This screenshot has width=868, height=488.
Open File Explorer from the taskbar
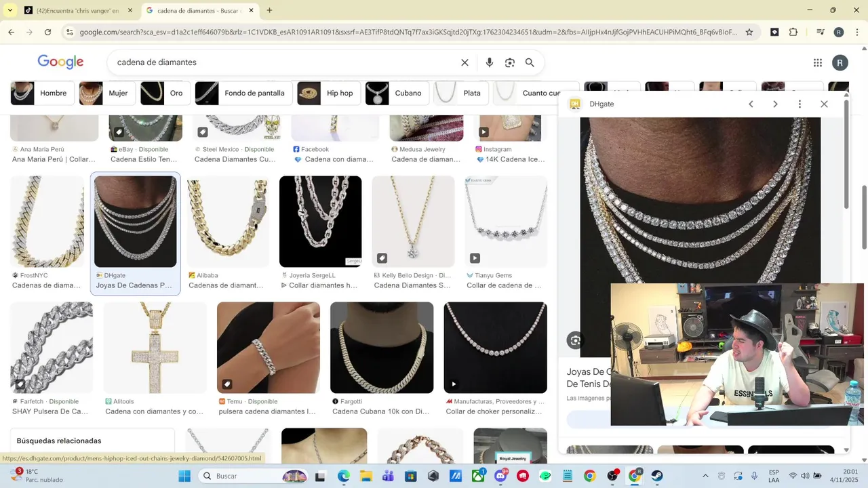[366, 476]
